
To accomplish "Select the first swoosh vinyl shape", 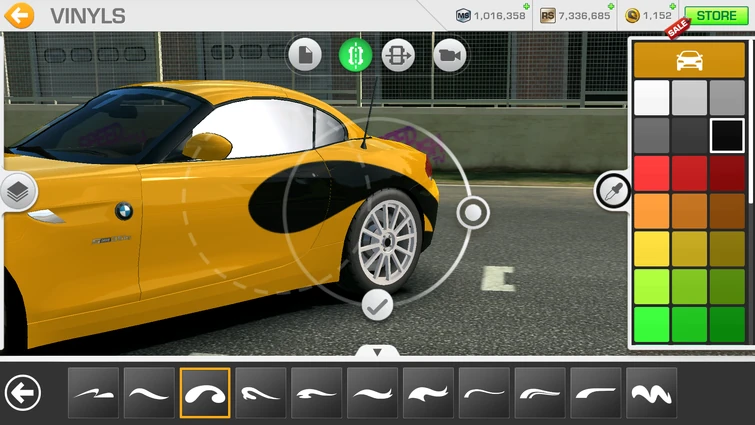I will (93, 393).
